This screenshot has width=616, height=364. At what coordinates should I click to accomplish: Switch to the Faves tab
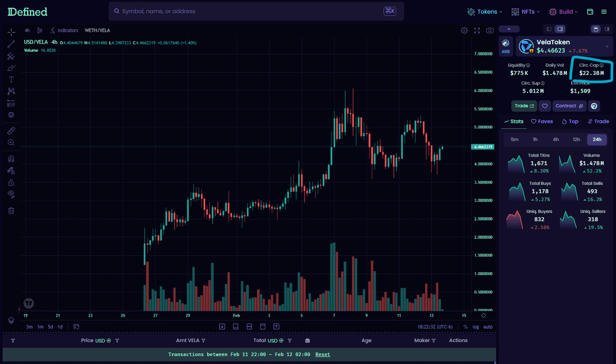pyautogui.click(x=542, y=122)
